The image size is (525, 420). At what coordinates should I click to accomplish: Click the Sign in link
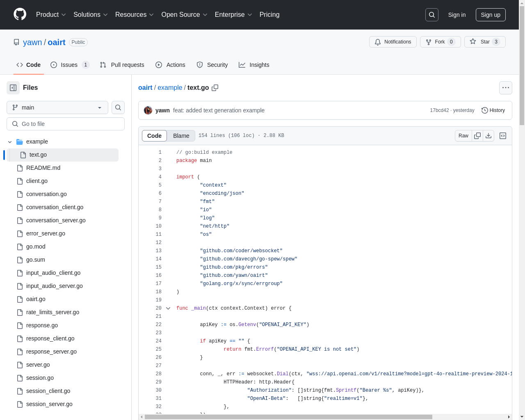(457, 15)
